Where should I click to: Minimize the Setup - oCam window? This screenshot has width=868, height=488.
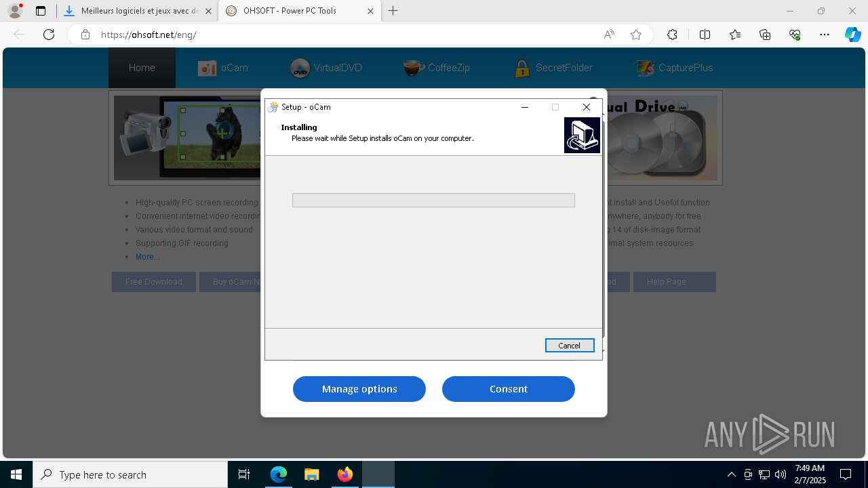(x=524, y=107)
